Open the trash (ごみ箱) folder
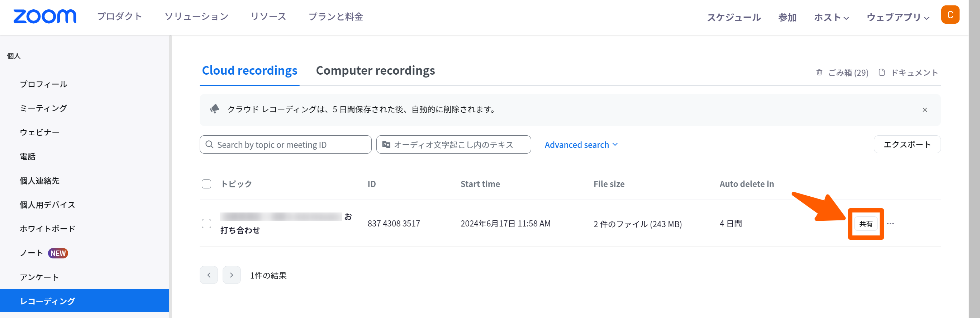Viewport: 980px width, 318px height. click(842, 73)
